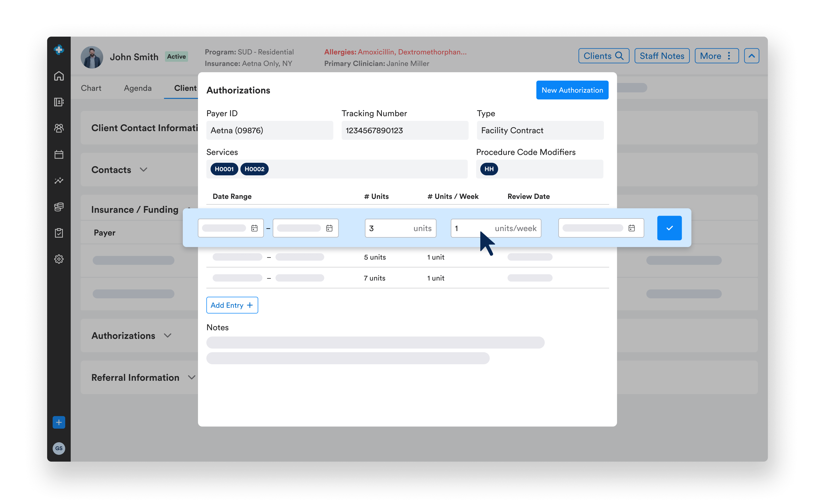Click the blue plus icon in sidebar
815x504 pixels.
(59, 422)
